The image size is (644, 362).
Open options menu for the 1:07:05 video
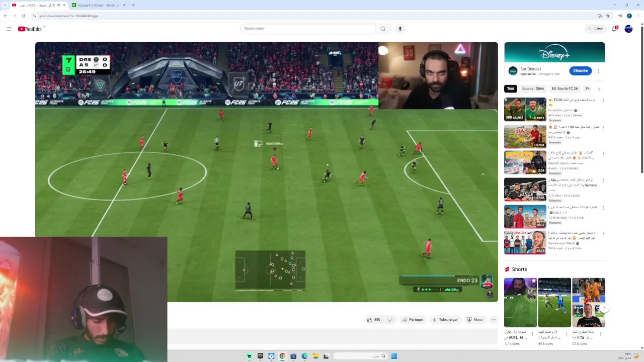pos(603,127)
